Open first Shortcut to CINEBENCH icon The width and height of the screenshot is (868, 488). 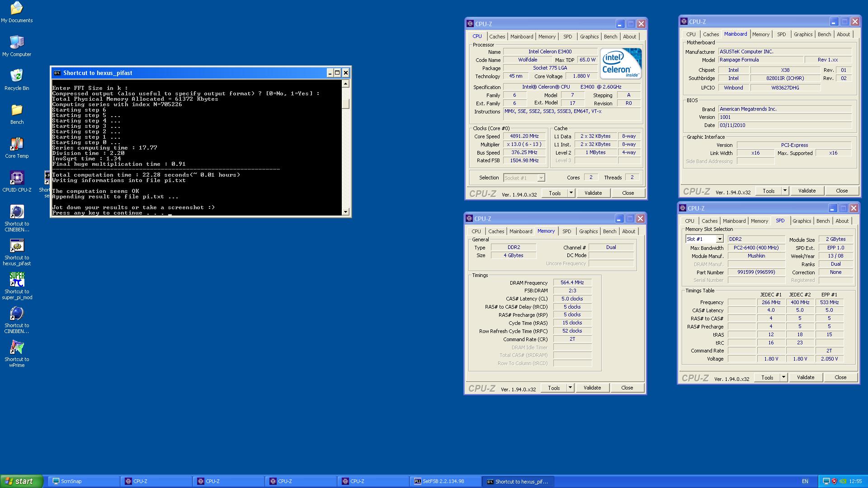click(17, 218)
